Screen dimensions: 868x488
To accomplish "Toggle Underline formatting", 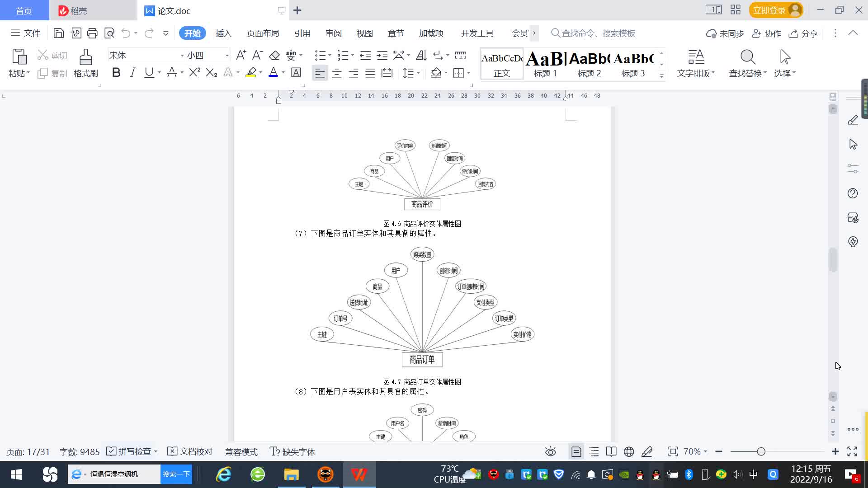I will 149,72.
